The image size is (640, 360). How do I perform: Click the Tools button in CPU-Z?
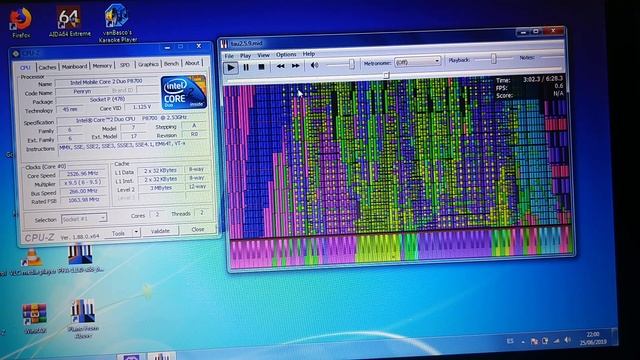click(x=118, y=233)
